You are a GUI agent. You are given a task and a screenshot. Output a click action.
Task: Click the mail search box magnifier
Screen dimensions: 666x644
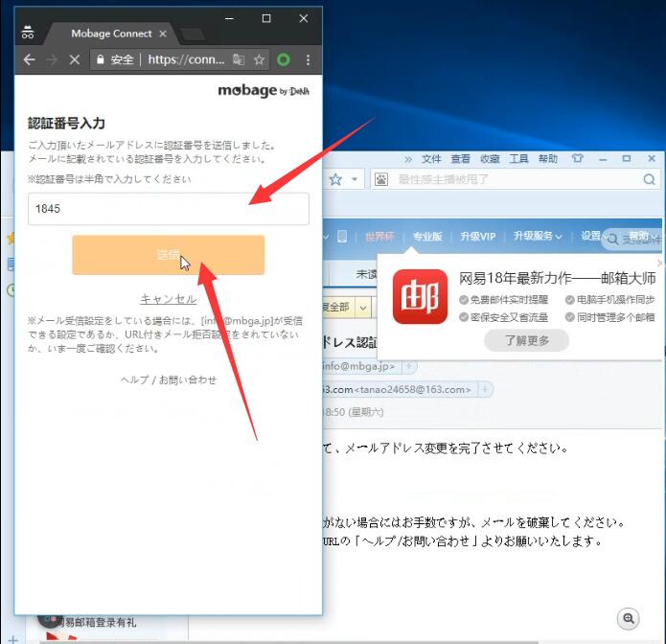[612, 240]
